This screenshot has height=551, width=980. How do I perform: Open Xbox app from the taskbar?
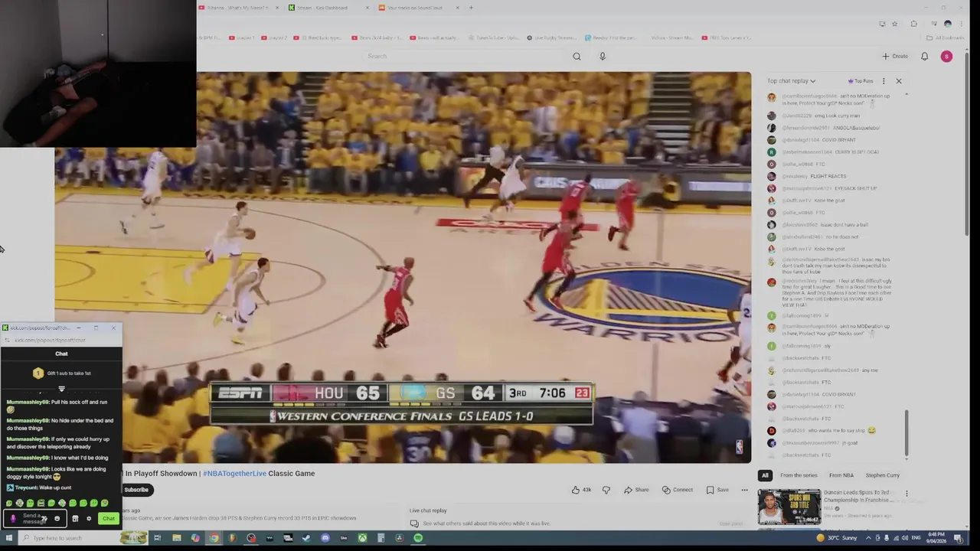(362, 538)
